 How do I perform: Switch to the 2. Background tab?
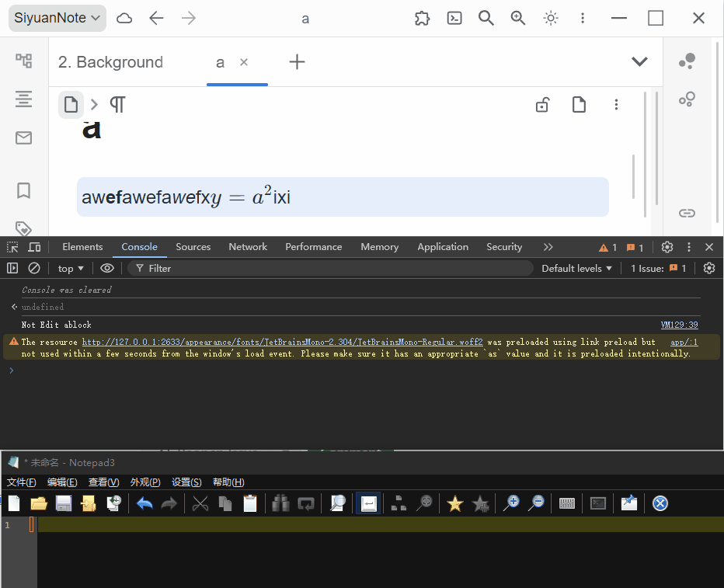point(110,62)
